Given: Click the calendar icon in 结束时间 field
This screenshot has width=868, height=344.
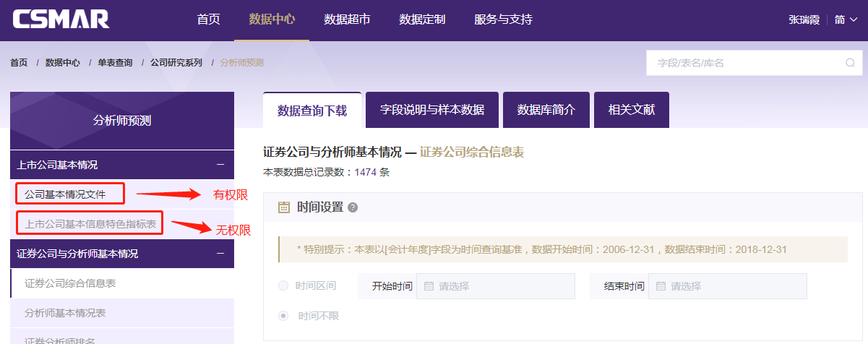Looking at the screenshot, I should point(661,286).
